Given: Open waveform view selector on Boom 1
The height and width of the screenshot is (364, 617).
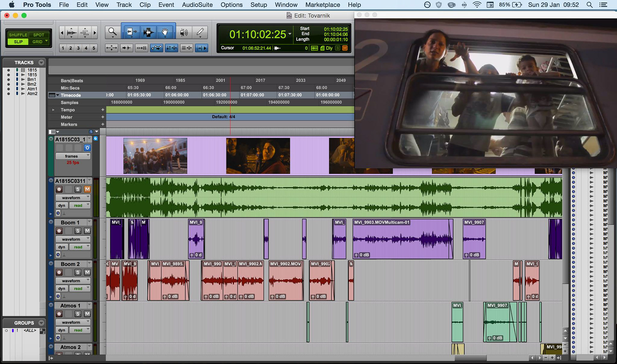Looking at the screenshot, I should click(x=73, y=239).
